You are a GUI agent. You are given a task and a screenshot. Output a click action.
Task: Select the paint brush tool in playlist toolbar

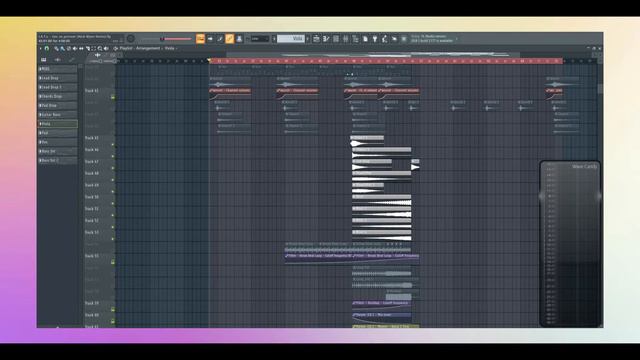pyautogui.click(x=62, y=48)
